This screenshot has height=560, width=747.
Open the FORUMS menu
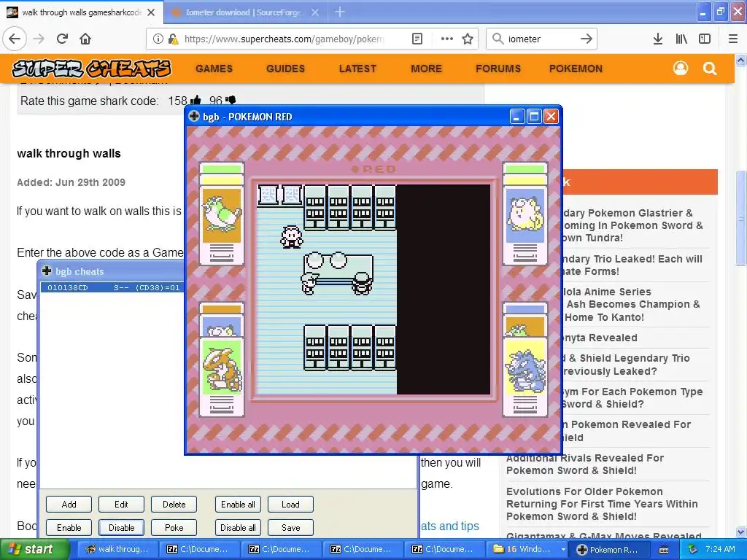tap(498, 69)
